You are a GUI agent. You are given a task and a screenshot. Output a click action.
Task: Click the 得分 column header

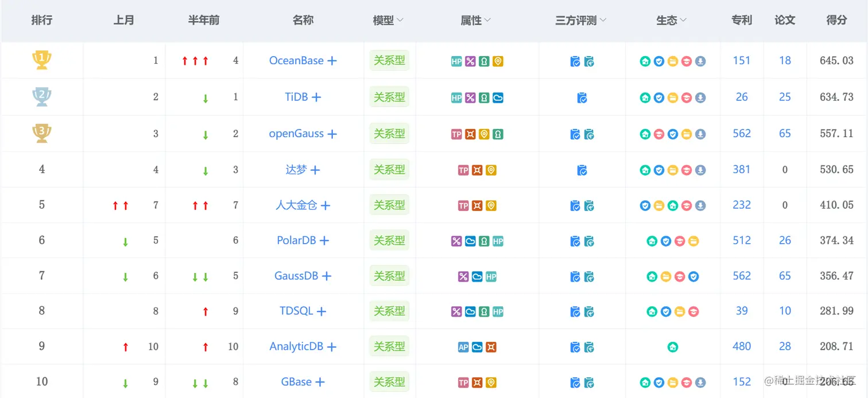(836, 20)
